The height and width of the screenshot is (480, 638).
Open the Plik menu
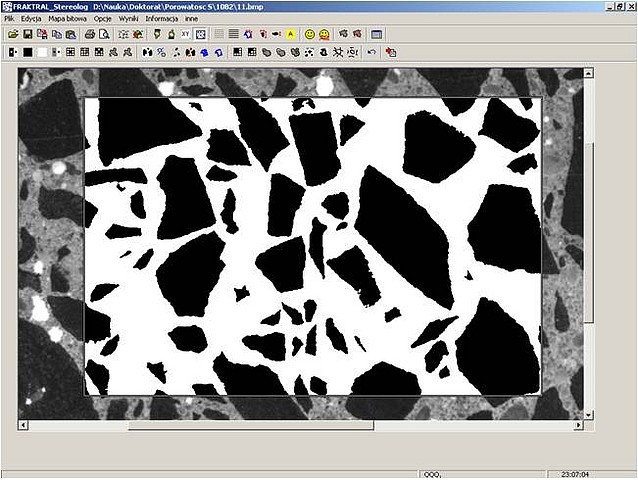coord(9,19)
